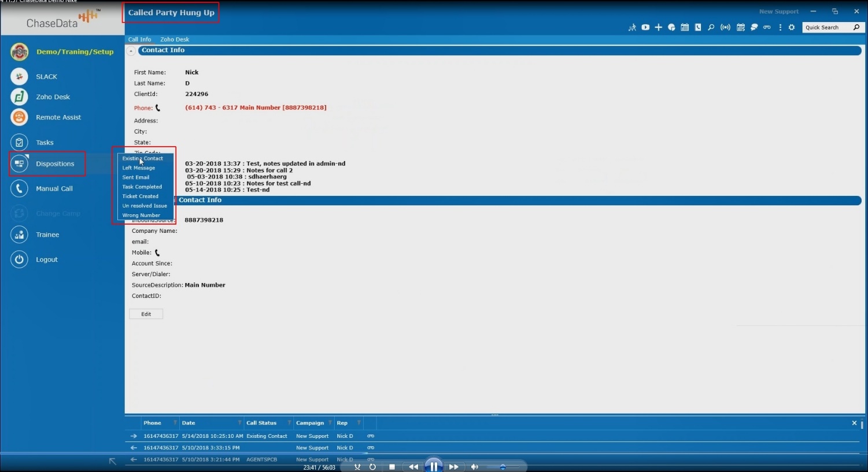Open the vertical dots more menu
This screenshot has height=472, width=868.
tap(780, 27)
